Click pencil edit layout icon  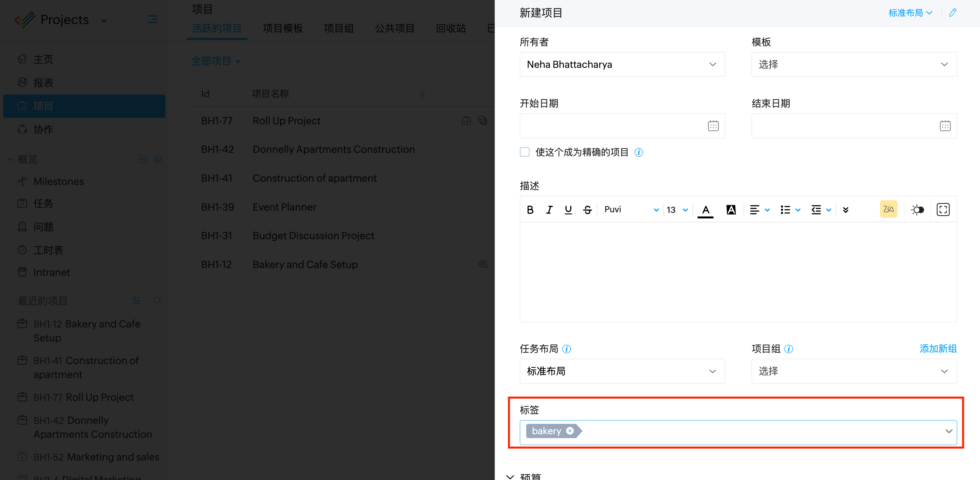(x=953, y=13)
